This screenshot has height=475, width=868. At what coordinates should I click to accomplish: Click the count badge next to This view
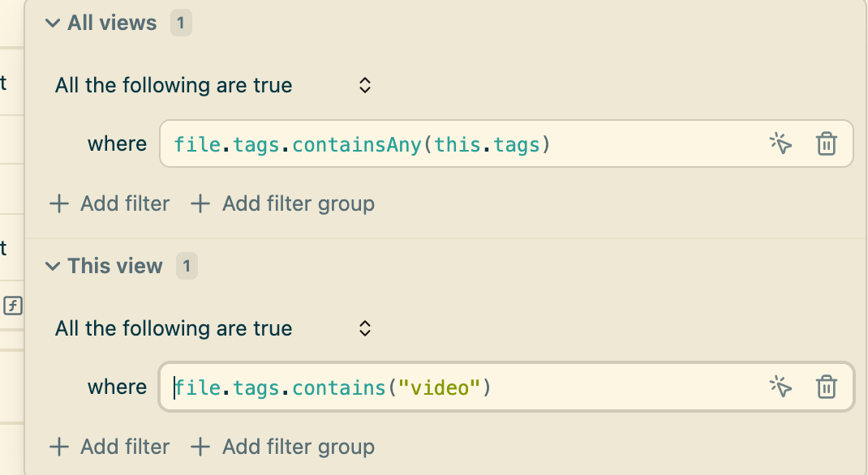click(187, 266)
